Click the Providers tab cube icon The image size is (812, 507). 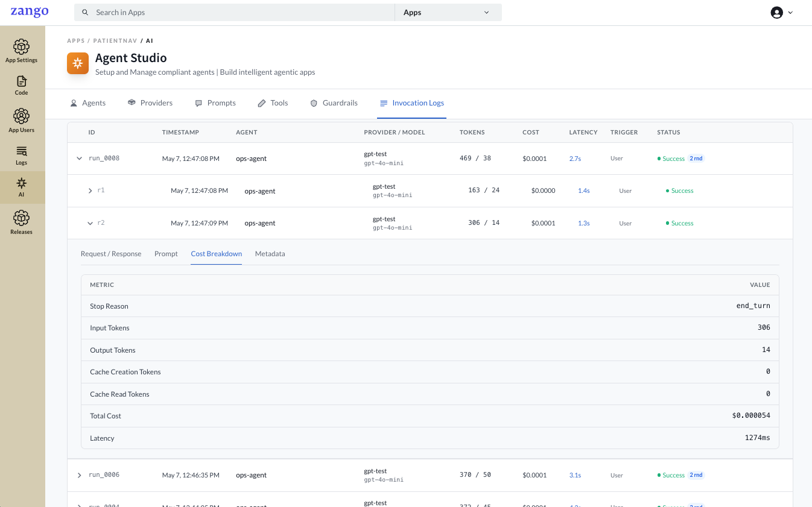click(132, 103)
